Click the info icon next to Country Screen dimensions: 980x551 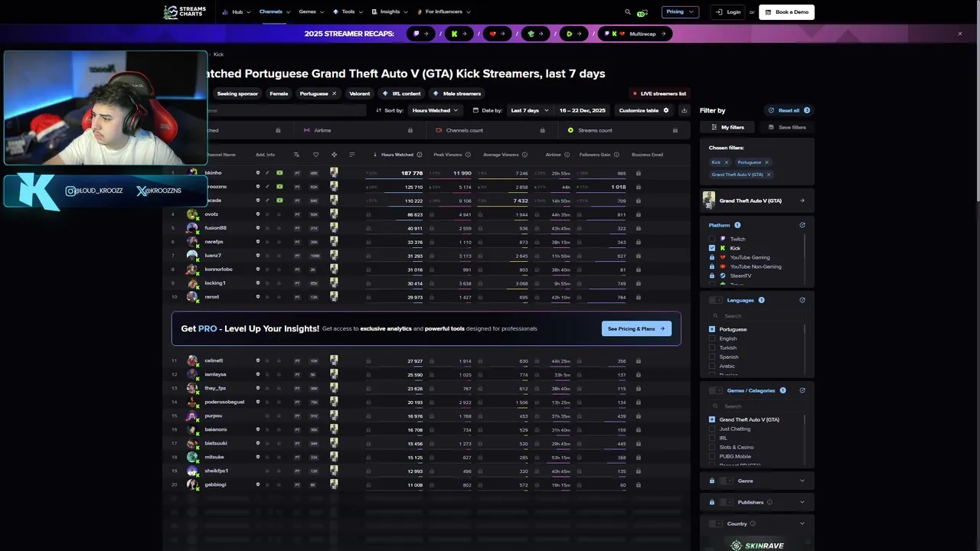[753, 523]
